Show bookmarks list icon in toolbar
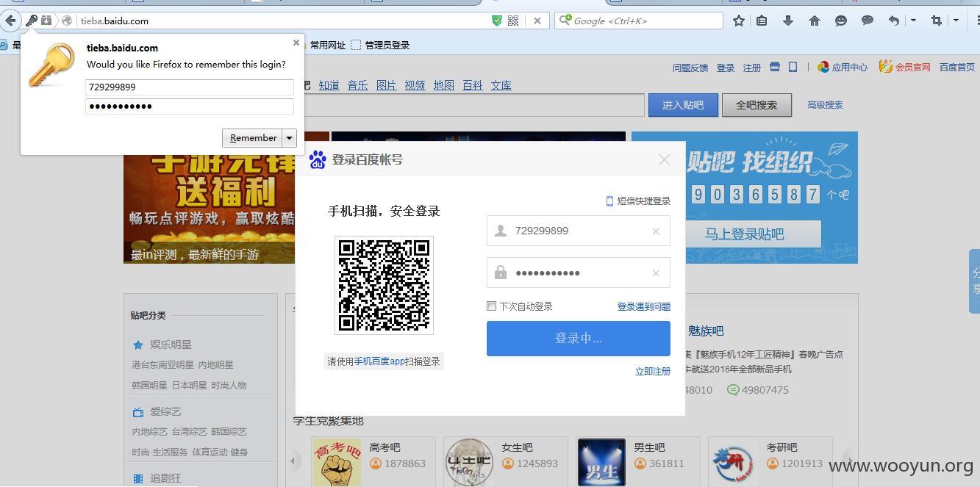The width and height of the screenshot is (980, 487). pos(762,21)
